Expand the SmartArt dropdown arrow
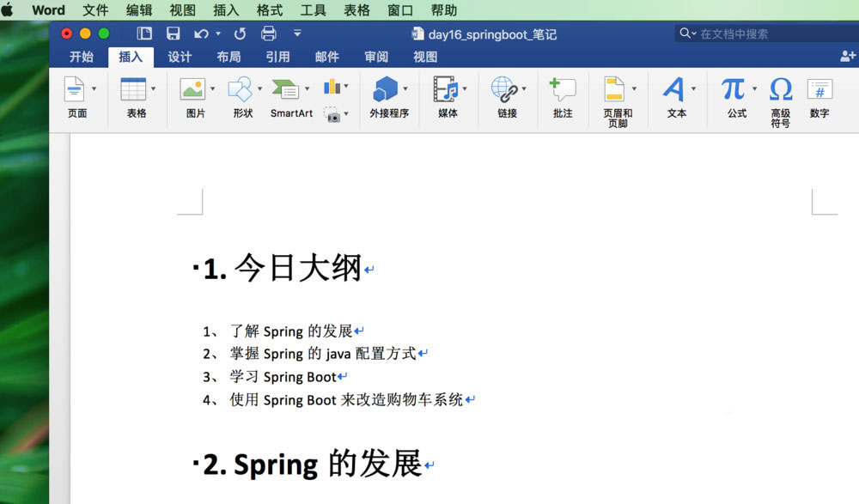The height and width of the screenshot is (504, 859). pyautogui.click(x=308, y=88)
